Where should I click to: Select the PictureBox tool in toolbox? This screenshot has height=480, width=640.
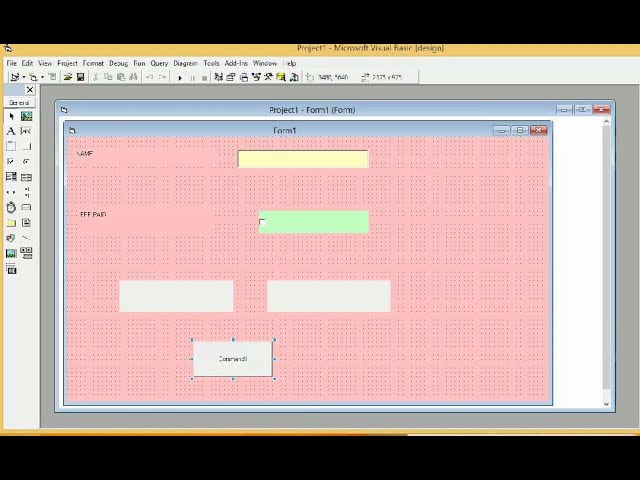tap(26, 116)
